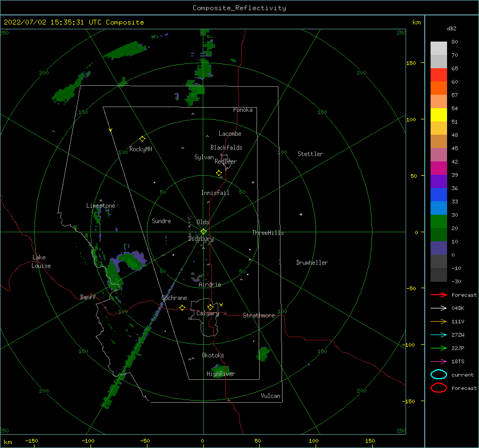Click the tan 45-48 dBZ swatch
This screenshot has height=448, width=479.
(x=439, y=141)
